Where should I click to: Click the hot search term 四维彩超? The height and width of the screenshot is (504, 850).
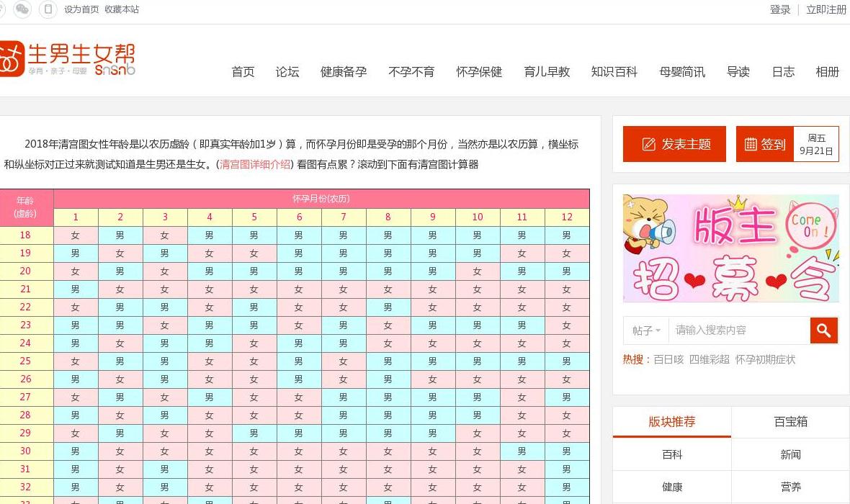click(709, 359)
